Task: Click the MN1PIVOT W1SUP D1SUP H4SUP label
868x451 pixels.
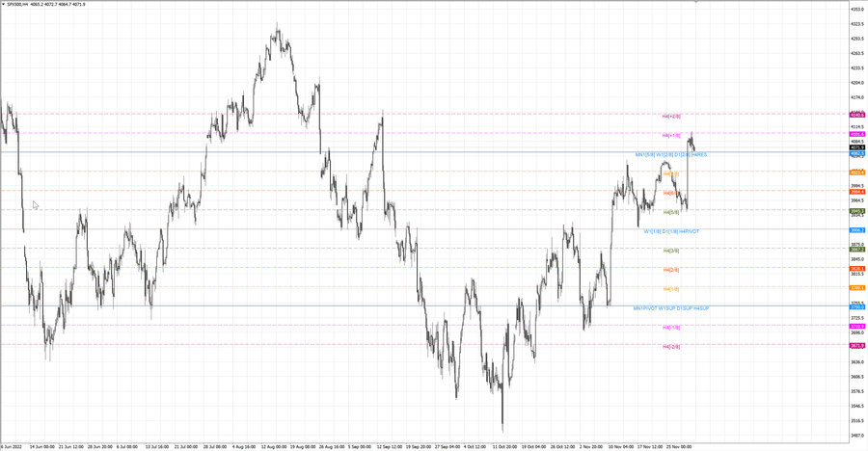Action: click(671, 308)
